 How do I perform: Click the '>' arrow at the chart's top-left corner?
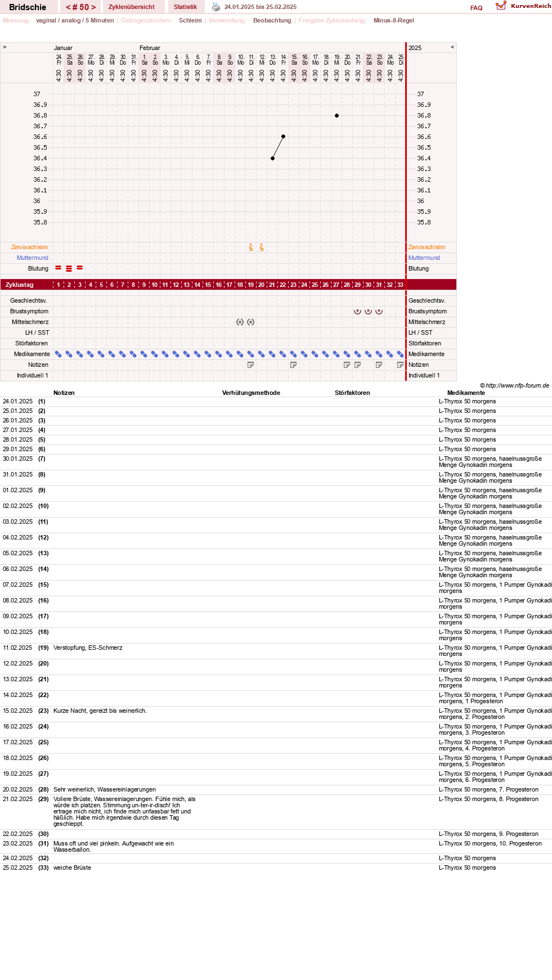coord(5,47)
